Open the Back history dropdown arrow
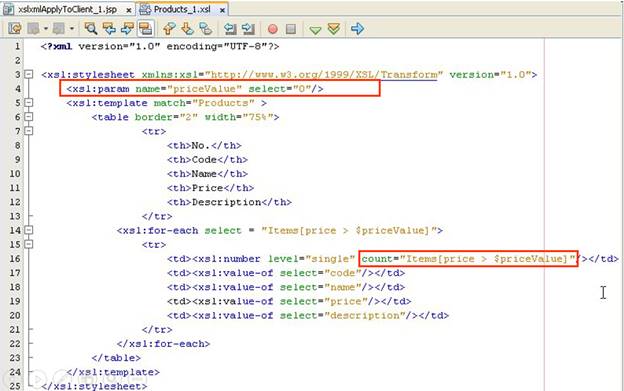Screen dimensions: 624x391 pyautogui.click(x=46, y=29)
